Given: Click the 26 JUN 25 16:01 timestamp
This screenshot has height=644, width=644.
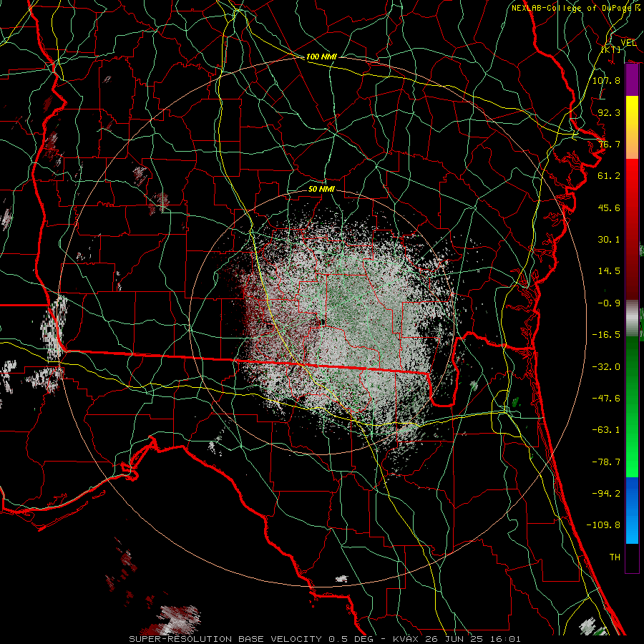Looking at the screenshot, I should [474, 639].
